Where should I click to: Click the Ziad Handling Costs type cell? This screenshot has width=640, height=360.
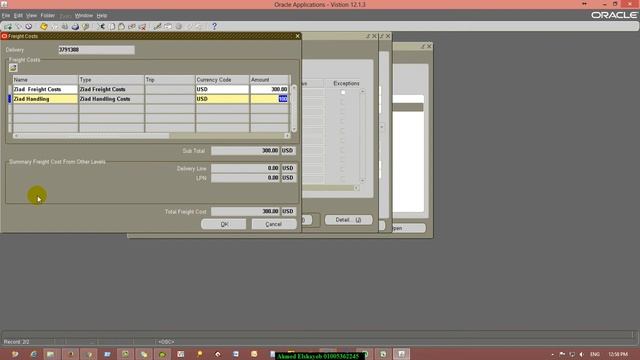tap(111, 99)
